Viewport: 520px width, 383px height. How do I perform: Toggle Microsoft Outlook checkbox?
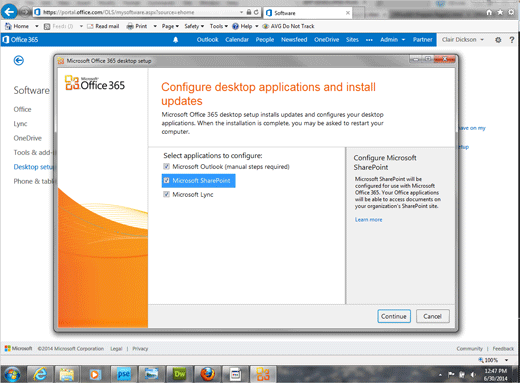166,166
